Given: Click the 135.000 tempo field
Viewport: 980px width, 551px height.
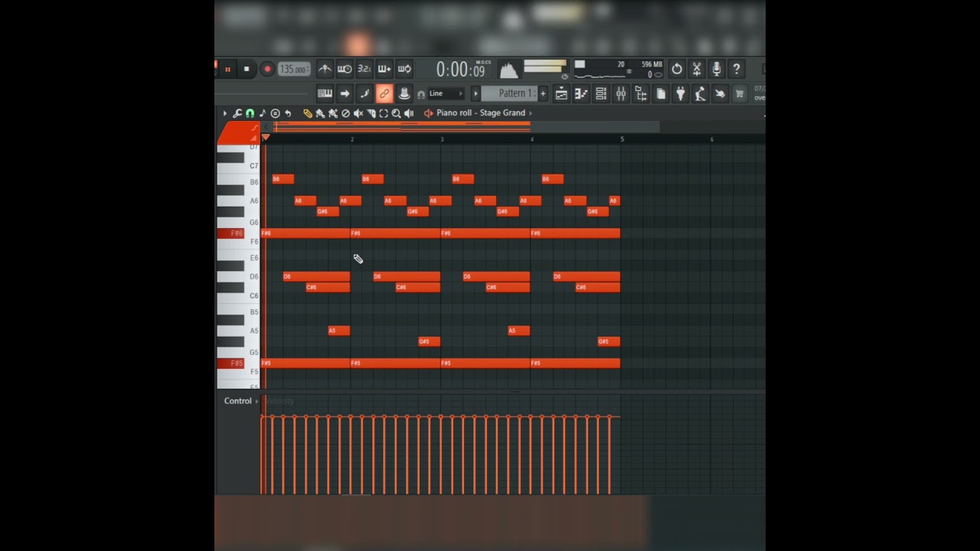Looking at the screenshot, I should coord(294,69).
